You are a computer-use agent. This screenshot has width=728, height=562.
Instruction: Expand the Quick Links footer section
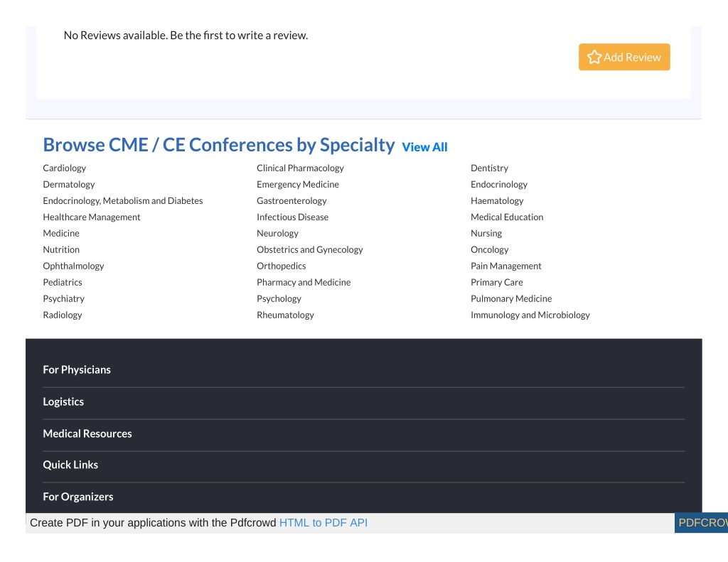click(363, 465)
